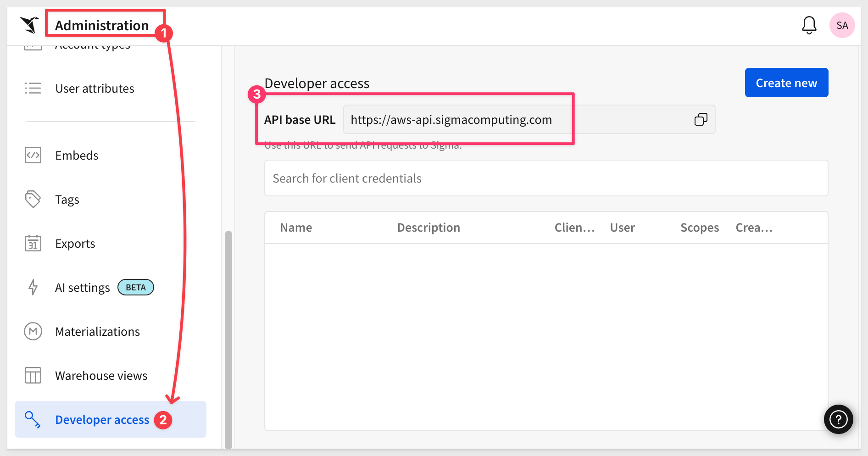The width and height of the screenshot is (868, 456).
Task: Click the Materializations M icon
Action: [x=33, y=331]
